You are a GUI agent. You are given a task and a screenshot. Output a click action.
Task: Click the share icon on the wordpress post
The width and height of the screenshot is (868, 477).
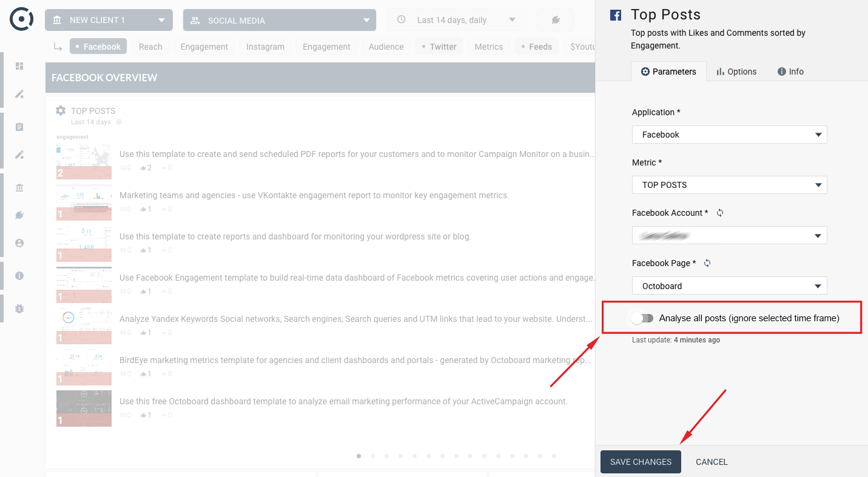click(x=163, y=250)
